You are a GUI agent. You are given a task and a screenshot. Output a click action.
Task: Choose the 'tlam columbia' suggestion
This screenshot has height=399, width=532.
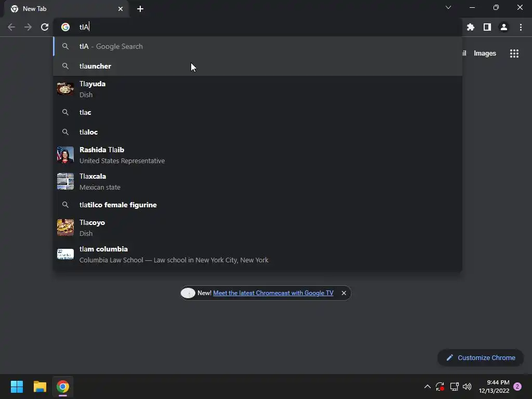pyautogui.click(x=258, y=254)
